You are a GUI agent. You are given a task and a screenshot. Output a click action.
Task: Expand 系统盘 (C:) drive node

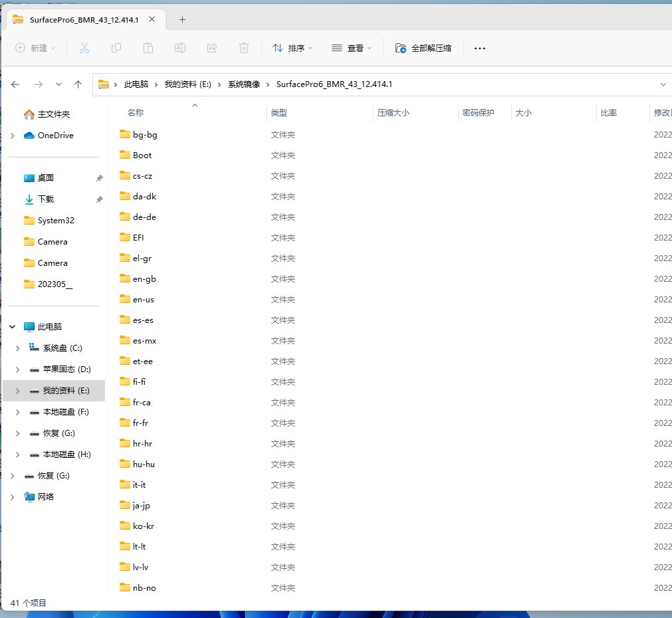coord(17,348)
